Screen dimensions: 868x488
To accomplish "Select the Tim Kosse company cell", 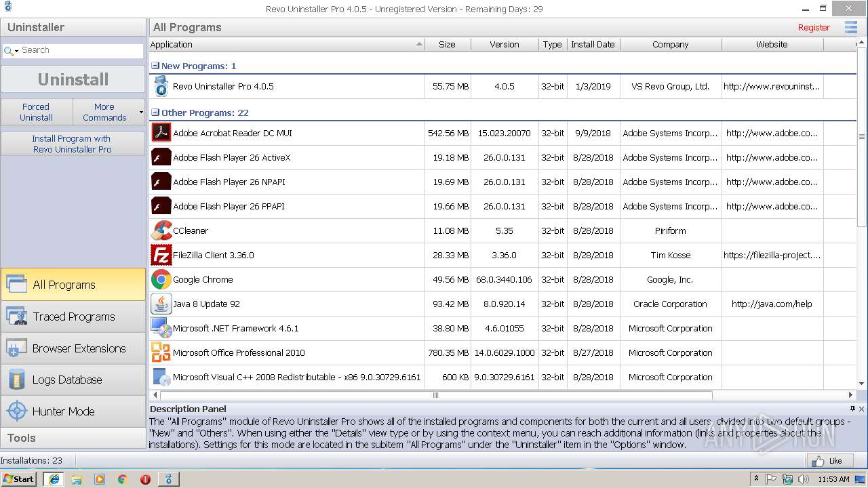I will 671,255.
